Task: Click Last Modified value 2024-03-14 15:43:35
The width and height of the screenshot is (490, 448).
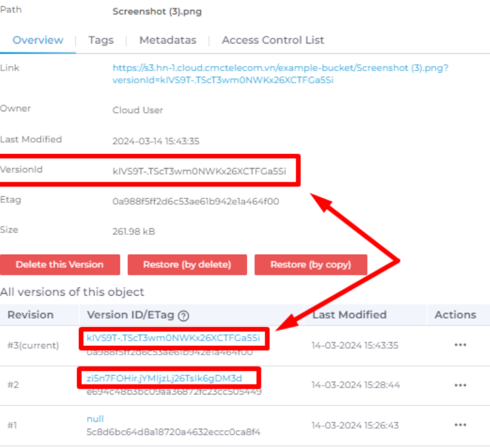Action: point(155,141)
